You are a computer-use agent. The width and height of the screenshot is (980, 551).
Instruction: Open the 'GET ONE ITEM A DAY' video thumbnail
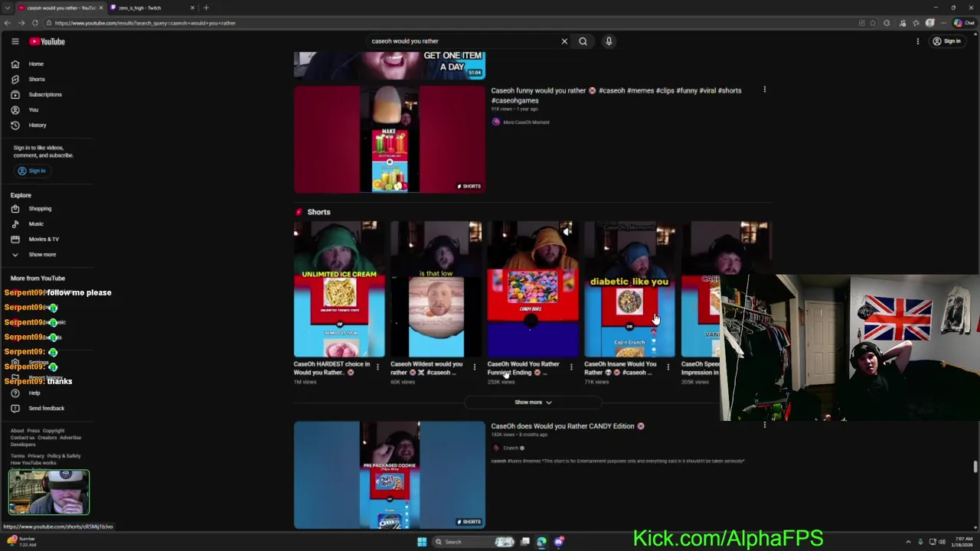[389, 66]
